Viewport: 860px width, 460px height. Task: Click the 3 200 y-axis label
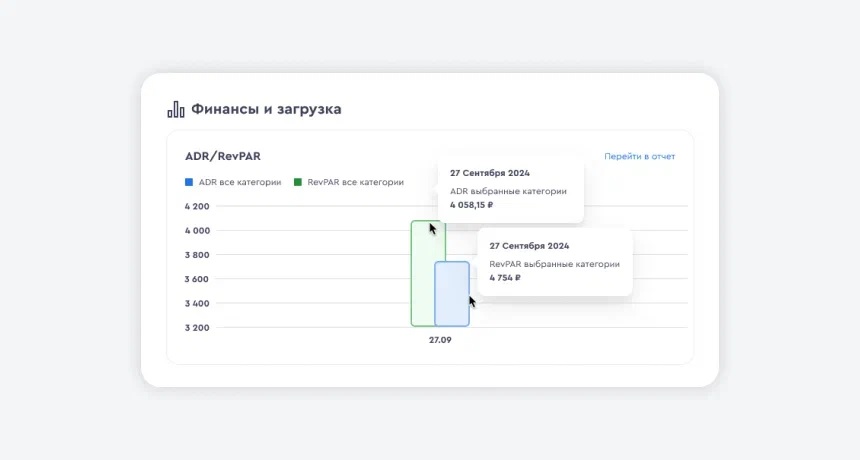197,328
